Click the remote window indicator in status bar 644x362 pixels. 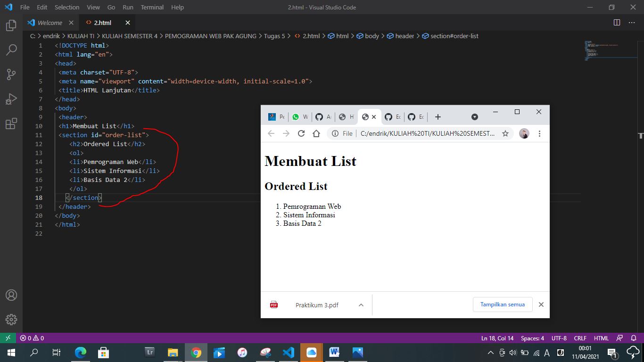8,338
